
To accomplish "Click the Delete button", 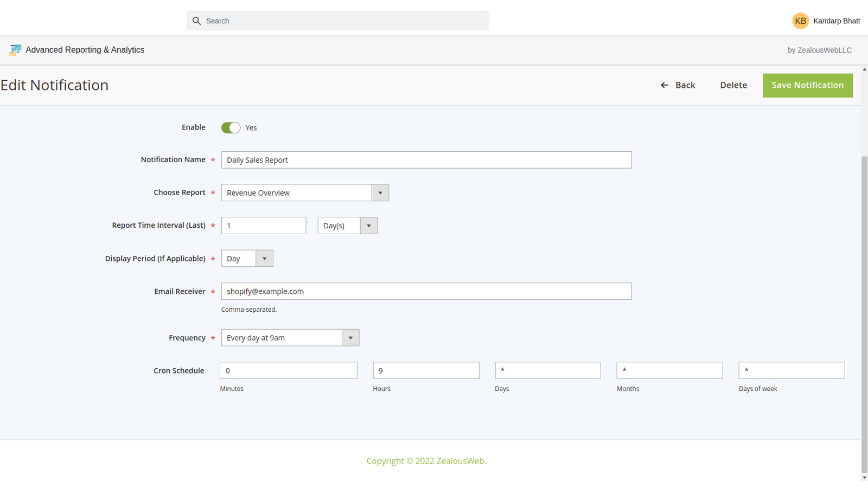I will click(733, 85).
